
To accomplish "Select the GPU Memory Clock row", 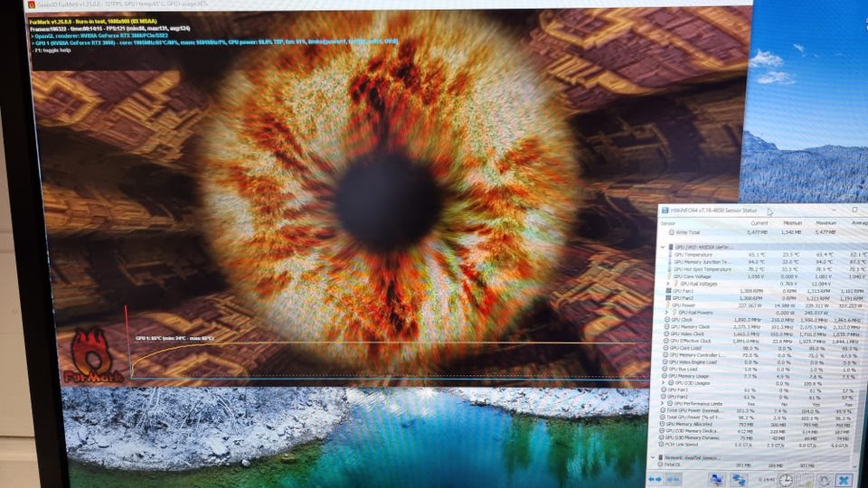I will point(763,326).
